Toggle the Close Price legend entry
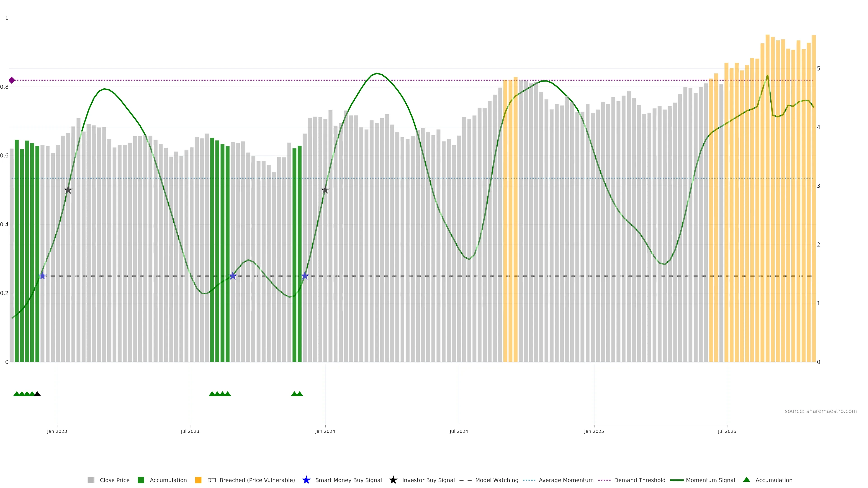 coord(114,480)
